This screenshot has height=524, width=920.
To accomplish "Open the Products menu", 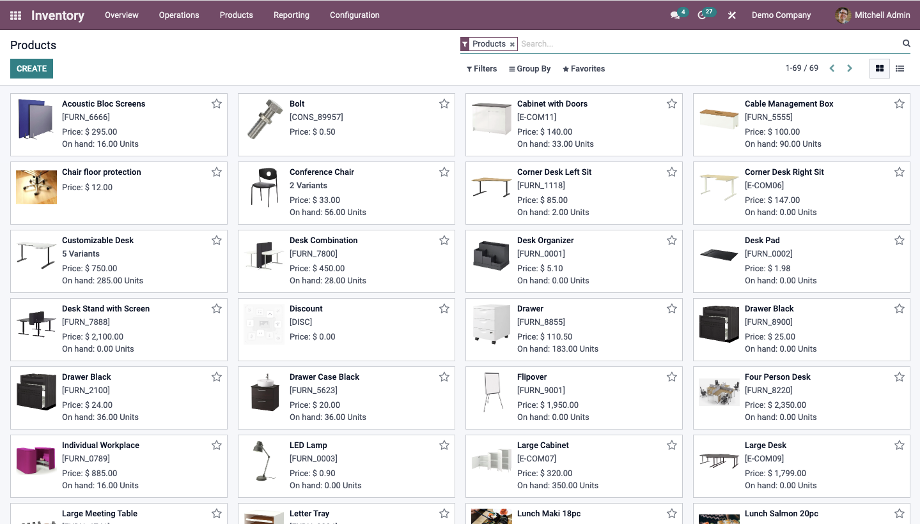I will [236, 15].
